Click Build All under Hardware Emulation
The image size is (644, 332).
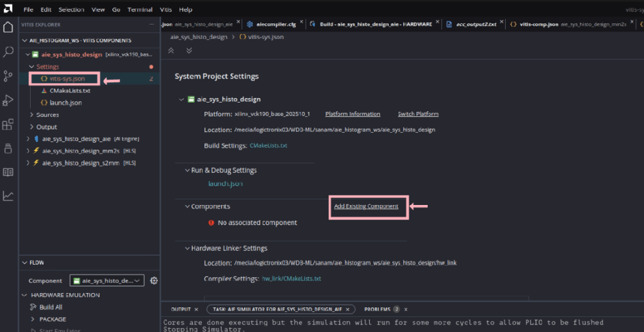click(51, 307)
